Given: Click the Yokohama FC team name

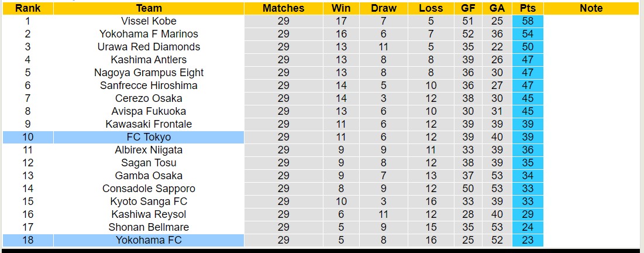Looking at the screenshot, I should coord(149,240).
